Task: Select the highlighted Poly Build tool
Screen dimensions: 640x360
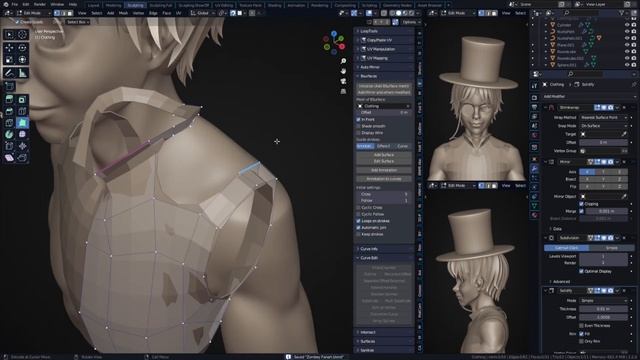Action: coord(22,122)
